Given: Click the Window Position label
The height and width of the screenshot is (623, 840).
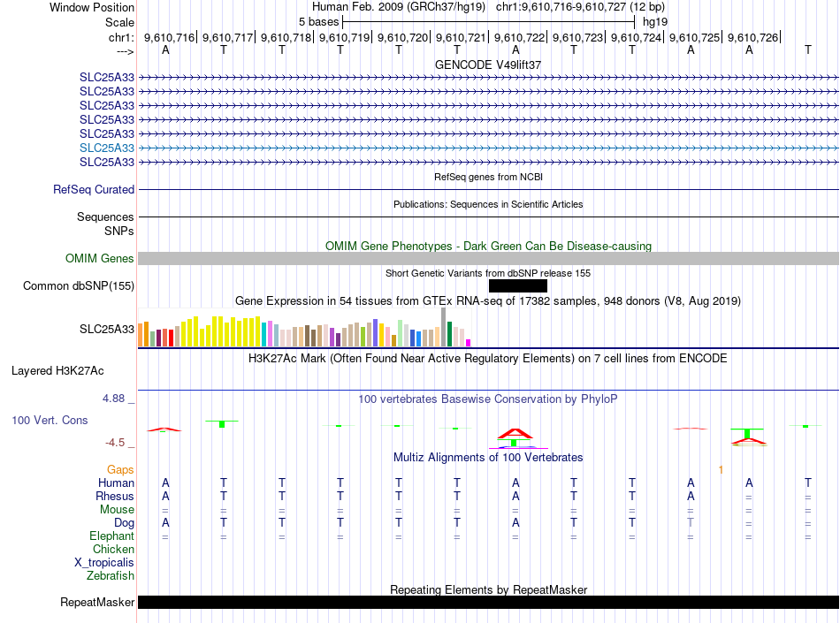Looking at the screenshot, I should point(92,7).
